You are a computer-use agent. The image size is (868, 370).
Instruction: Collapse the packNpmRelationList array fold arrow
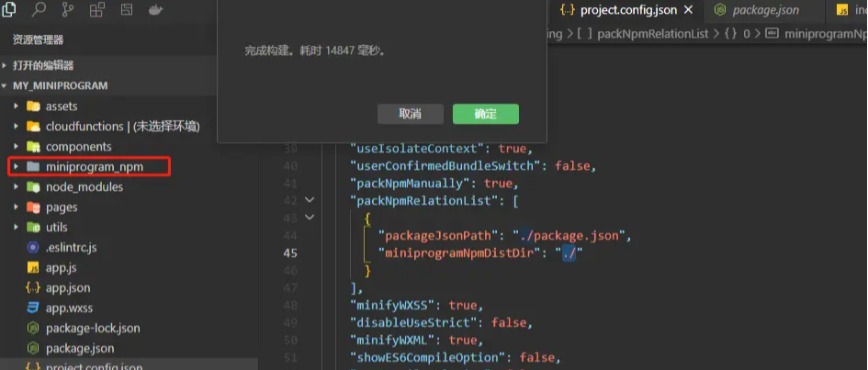(x=309, y=200)
